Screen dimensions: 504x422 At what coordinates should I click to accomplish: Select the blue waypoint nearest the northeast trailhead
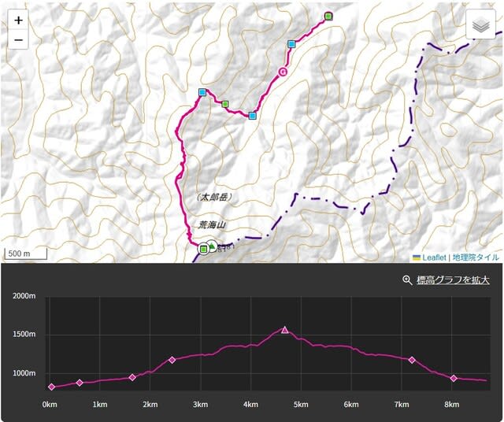[x=291, y=44]
